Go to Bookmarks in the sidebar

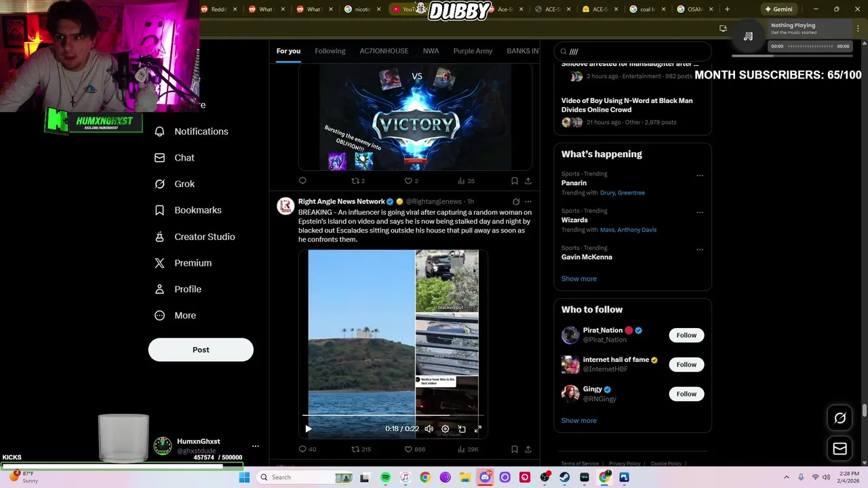[188, 210]
